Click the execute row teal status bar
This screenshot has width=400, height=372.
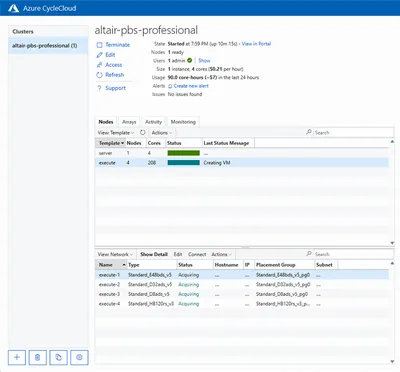point(184,163)
